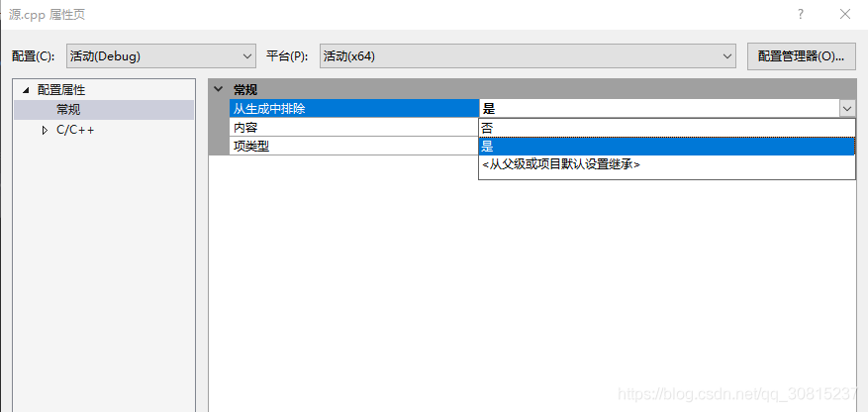868x412 pixels.
Task: Click the 配置管理器(O)... button
Action: pos(801,55)
